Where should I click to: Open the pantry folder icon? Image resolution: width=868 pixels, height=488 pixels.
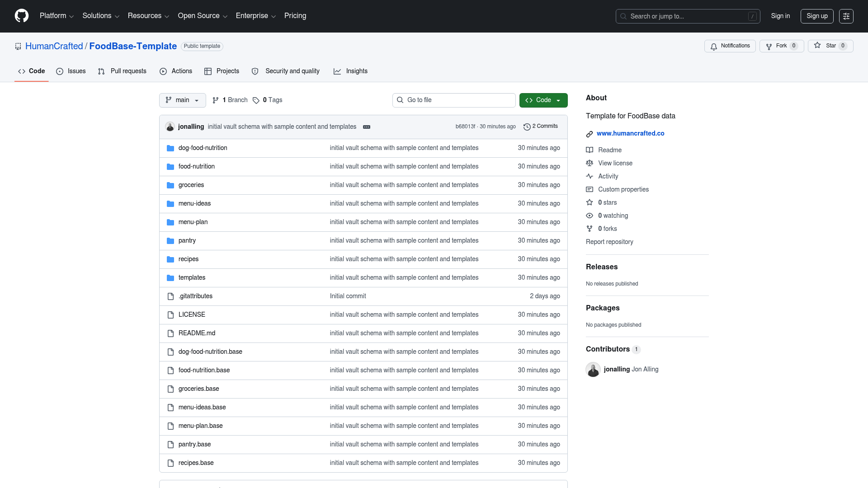pos(170,241)
